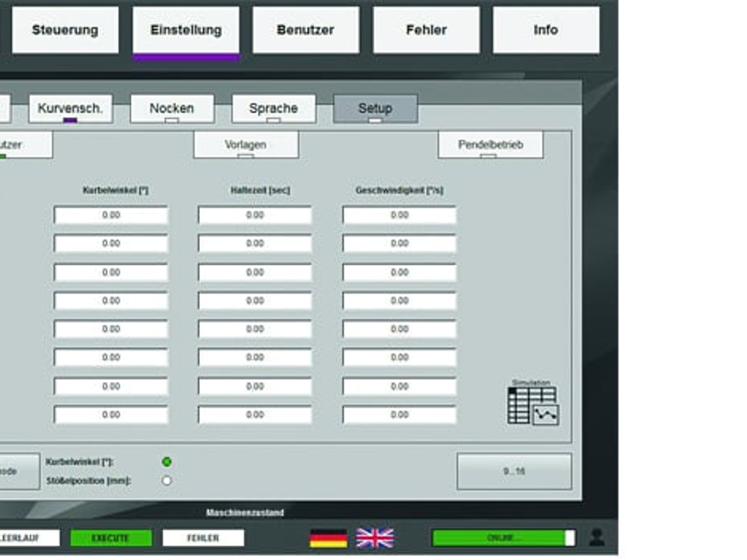Click seventh row Haltezeit field
This screenshot has width=747, height=560.
pos(255,386)
